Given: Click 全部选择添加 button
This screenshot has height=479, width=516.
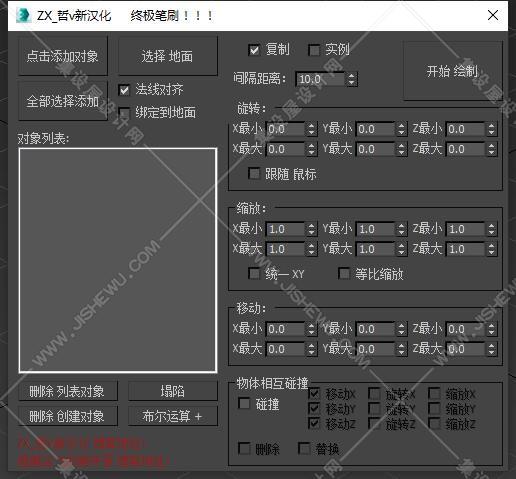Looking at the screenshot, I should tap(63, 101).
